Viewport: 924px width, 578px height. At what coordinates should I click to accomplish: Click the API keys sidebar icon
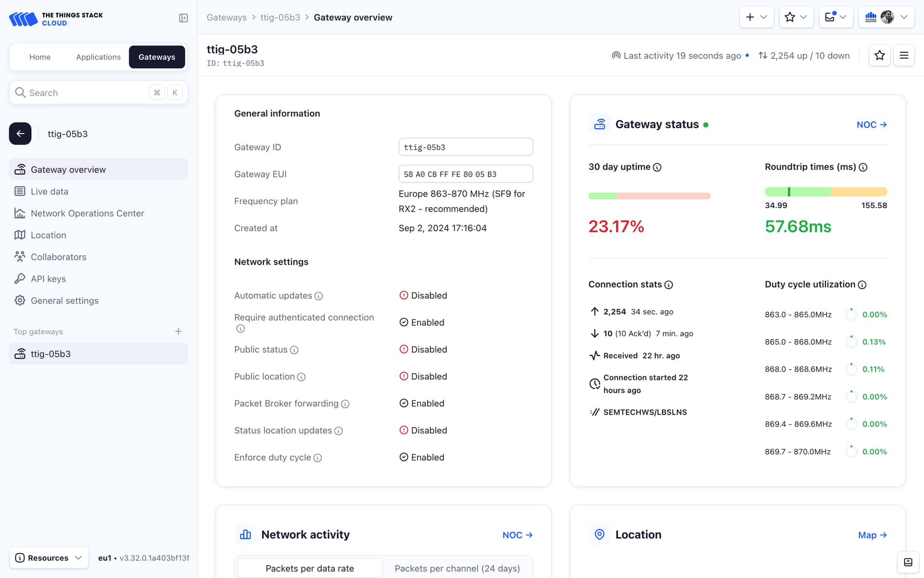[19, 278]
